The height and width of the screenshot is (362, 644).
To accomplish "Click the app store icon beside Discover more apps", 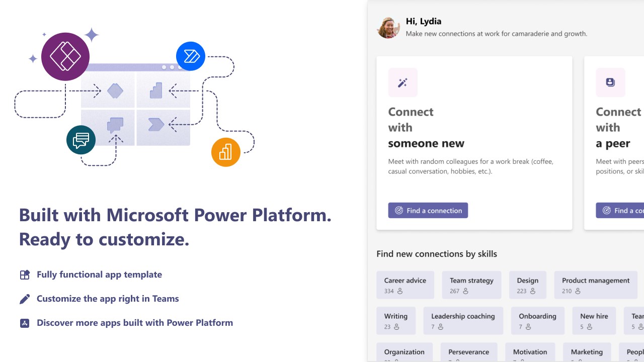I will [25, 323].
